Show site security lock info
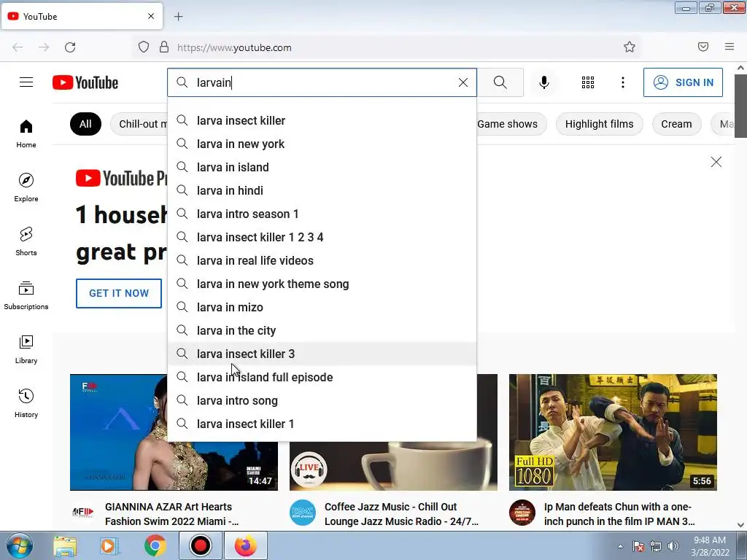Viewport: 747px width, 560px height. click(164, 47)
